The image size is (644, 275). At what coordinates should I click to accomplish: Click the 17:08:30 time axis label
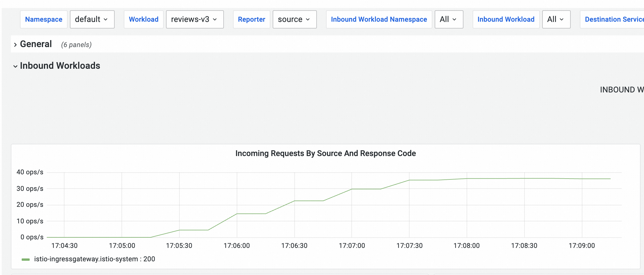524,246
